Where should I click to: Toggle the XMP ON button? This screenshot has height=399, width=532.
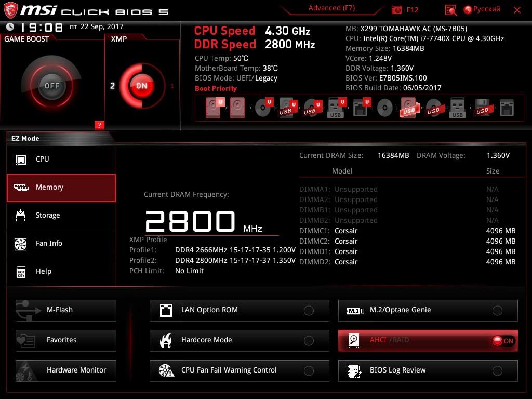point(142,86)
